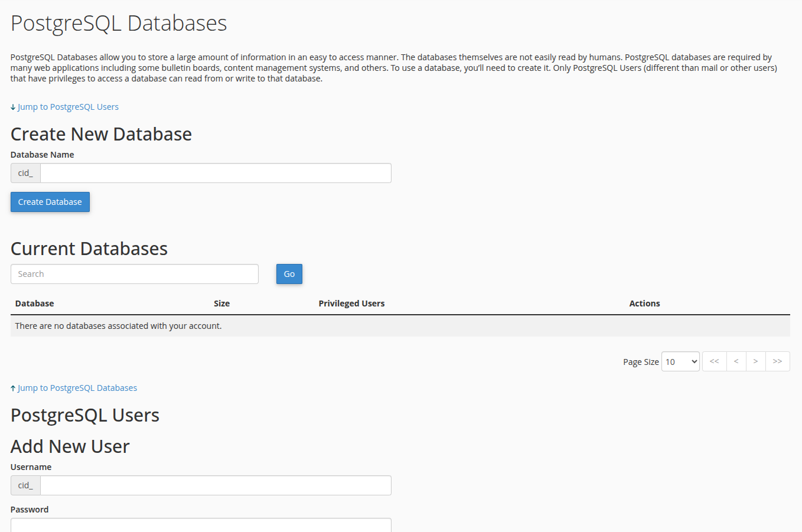Click the PostgreSQL Users heading
802x532 pixels.
coord(85,415)
